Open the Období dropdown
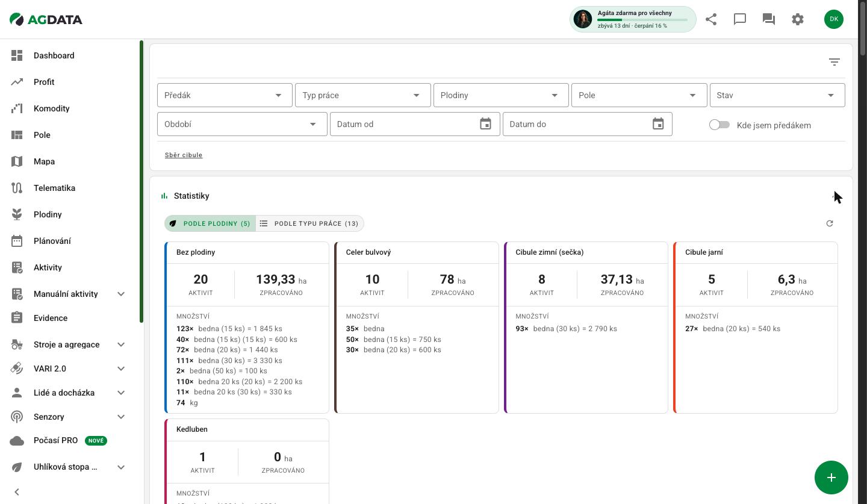The height and width of the screenshot is (504, 867). coord(242,124)
